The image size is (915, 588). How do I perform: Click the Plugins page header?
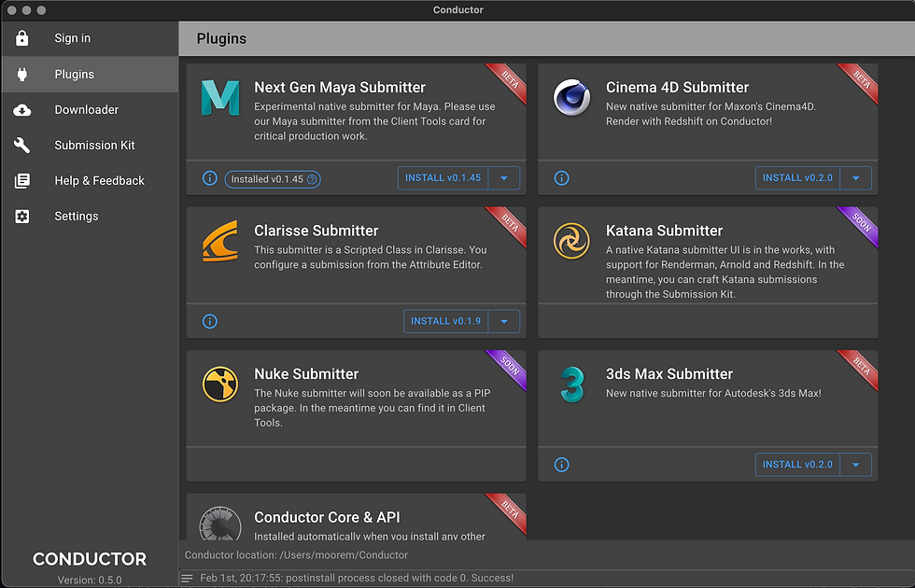(x=222, y=39)
